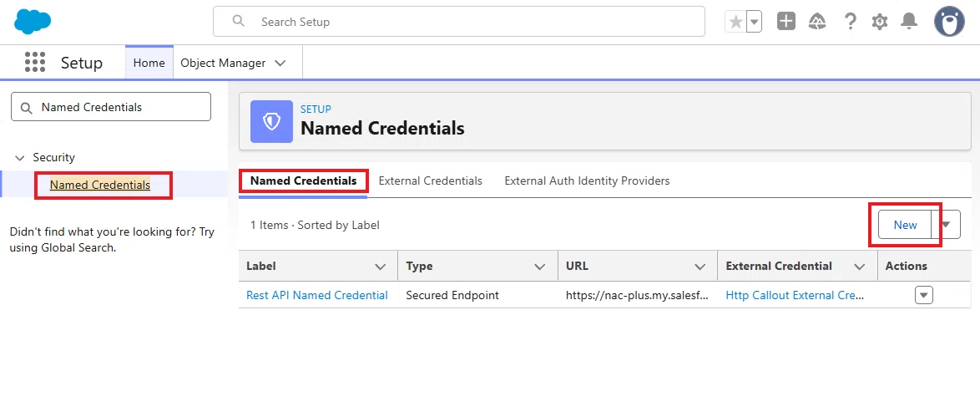
Task: Open the External Credential column menu
Action: tap(860, 267)
